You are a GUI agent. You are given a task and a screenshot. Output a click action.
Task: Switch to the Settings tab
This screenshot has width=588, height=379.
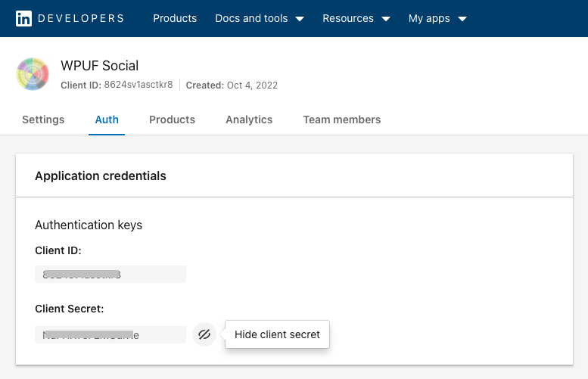click(43, 120)
